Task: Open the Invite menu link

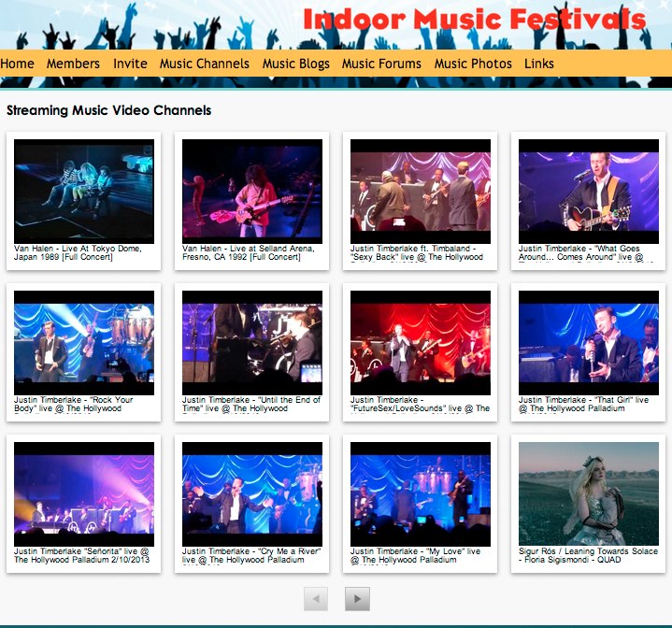Action: (x=130, y=64)
